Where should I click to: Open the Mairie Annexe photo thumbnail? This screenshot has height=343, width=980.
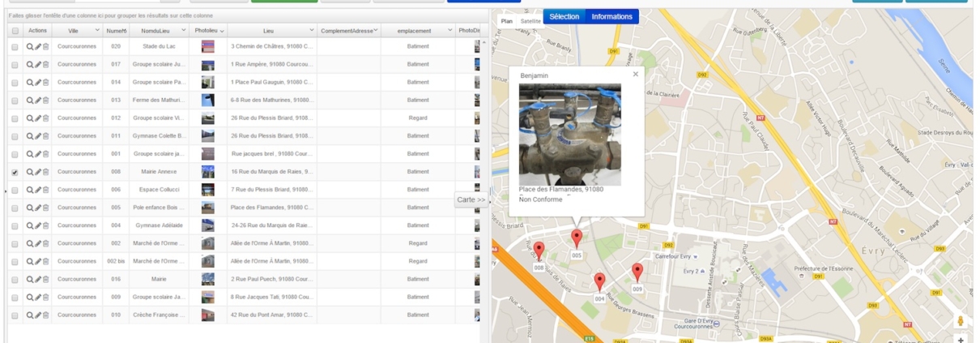tap(208, 172)
